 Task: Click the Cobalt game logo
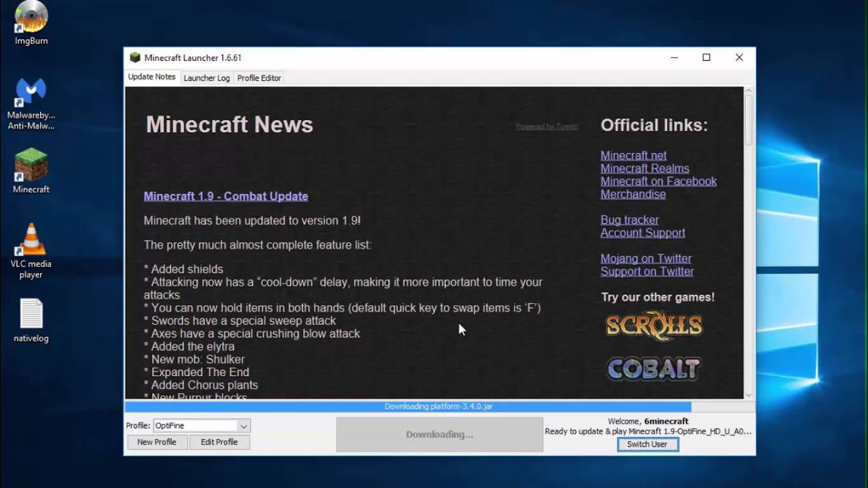654,369
